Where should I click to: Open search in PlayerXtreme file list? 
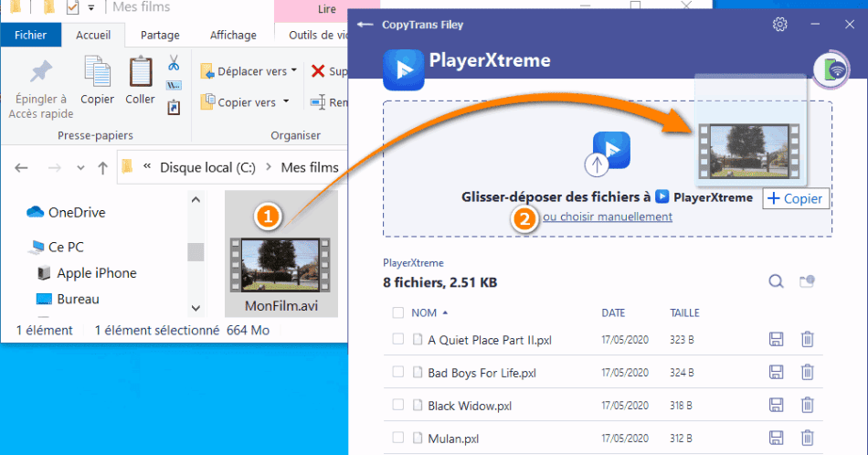[776, 281]
